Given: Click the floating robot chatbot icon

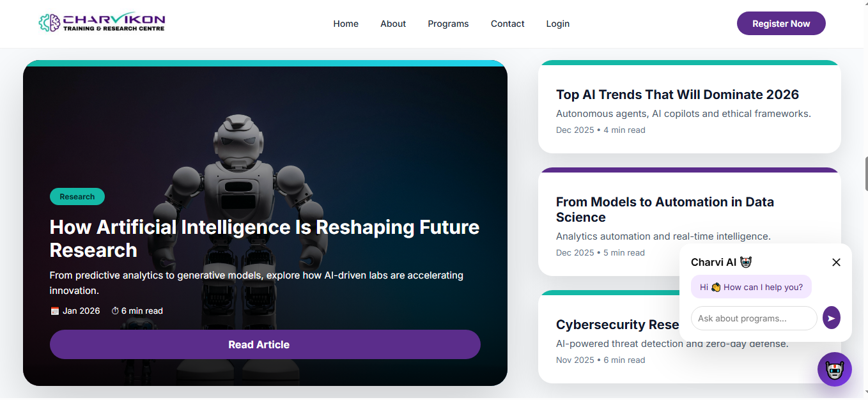Looking at the screenshot, I should point(834,369).
